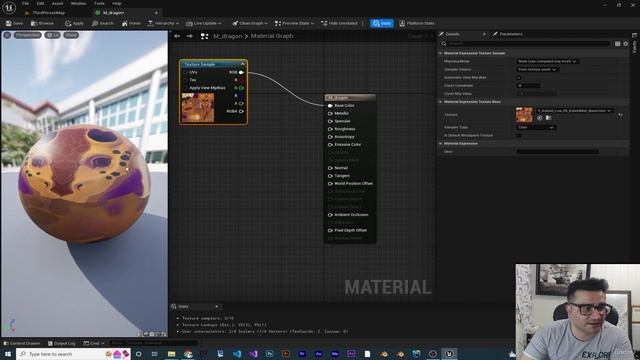Open the Texture asset picker dropdown

pyautogui.click(x=574, y=111)
